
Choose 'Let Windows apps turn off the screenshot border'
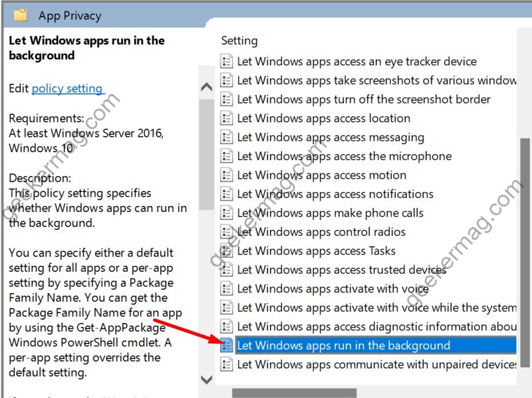(x=364, y=99)
